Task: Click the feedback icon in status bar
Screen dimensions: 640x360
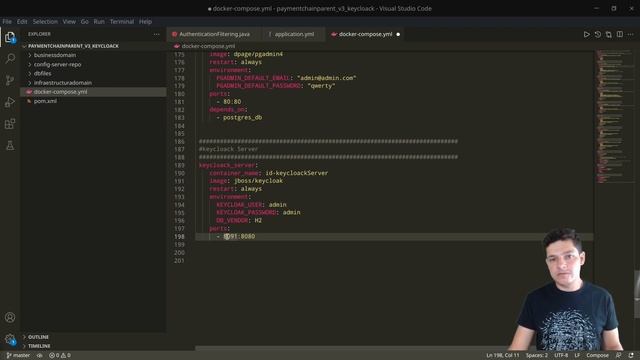Action: pos(619,356)
